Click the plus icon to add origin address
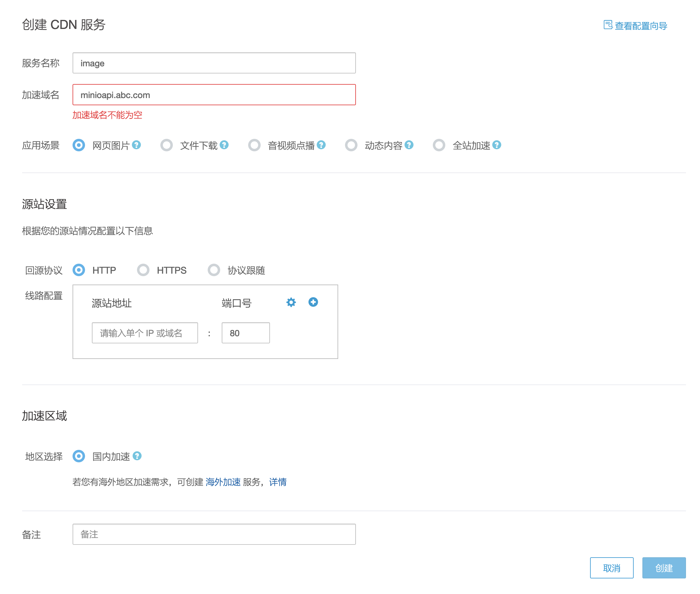Viewport: 700px width, 594px height. [313, 302]
